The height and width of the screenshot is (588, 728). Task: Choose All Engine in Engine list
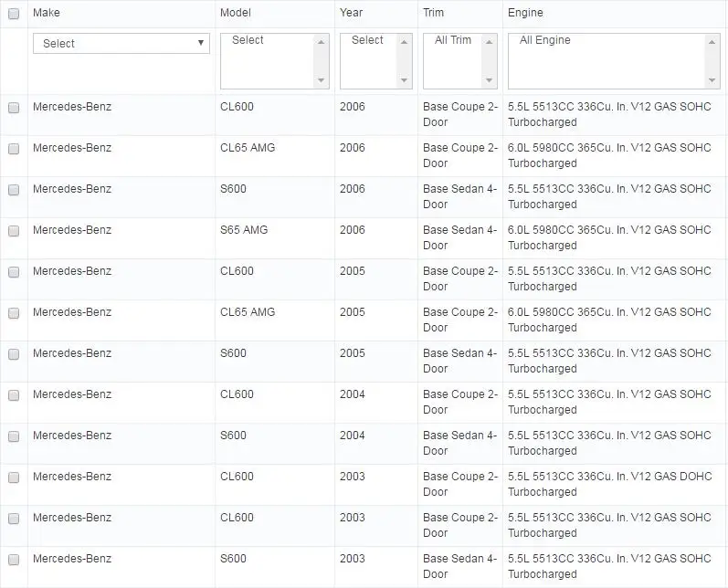point(544,40)
